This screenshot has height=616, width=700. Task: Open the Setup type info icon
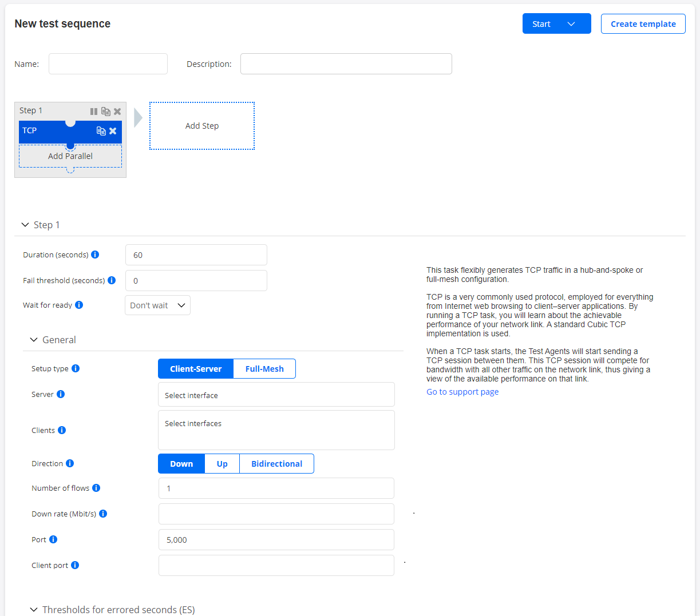point(75,368)
